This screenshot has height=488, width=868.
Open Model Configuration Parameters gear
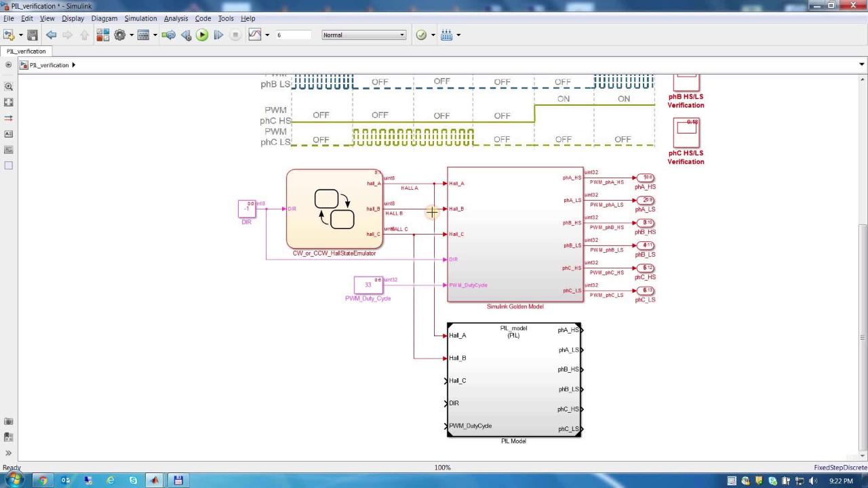tap(120, 35)
